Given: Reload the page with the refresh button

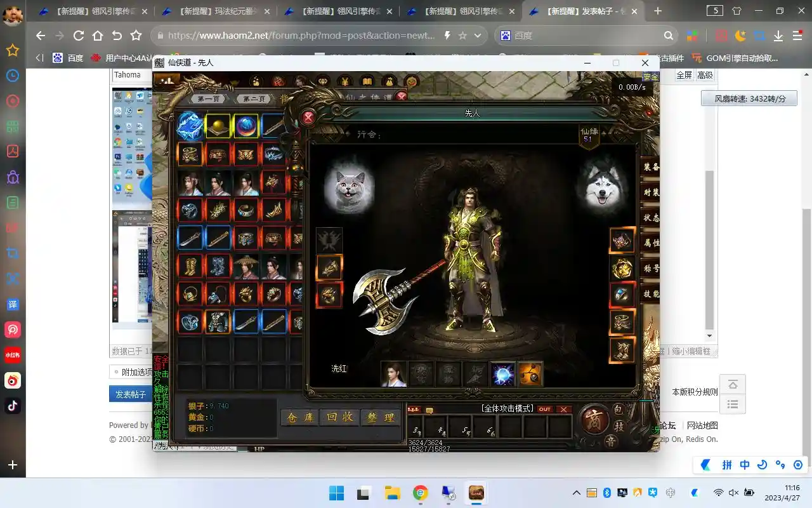Looking at the screenshot, I should coord(79,36).
